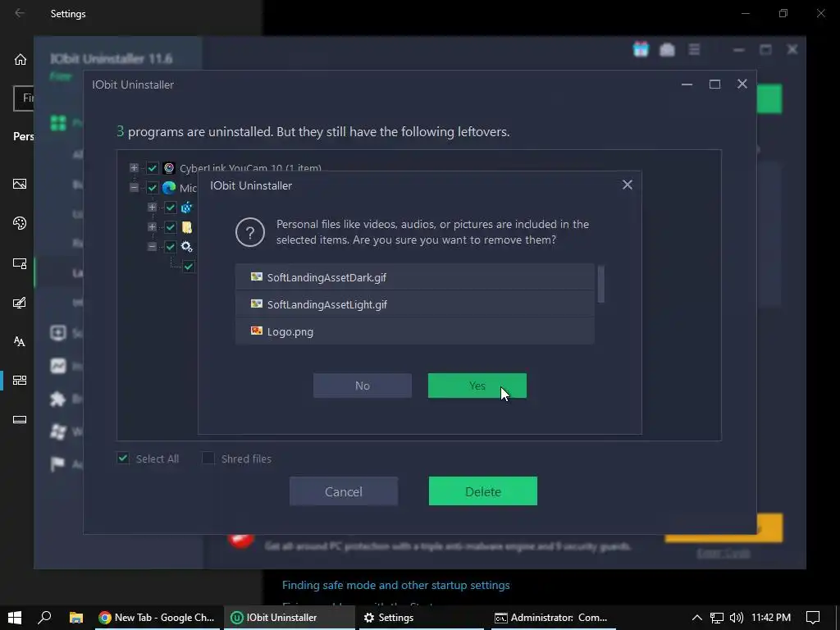This screenshot has height=630, width=840.
Task: Open the hamburger menu in IObit main window
Action: [694, 49]
